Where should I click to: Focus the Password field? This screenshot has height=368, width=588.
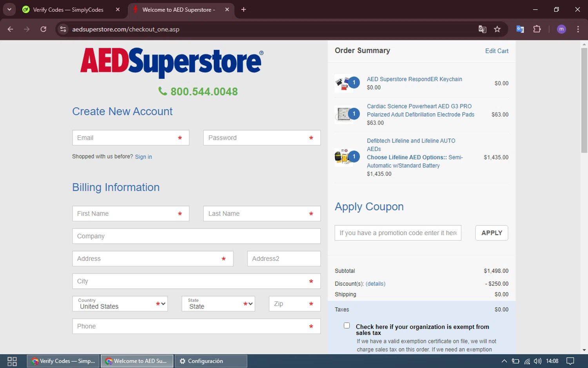[262, 138]
